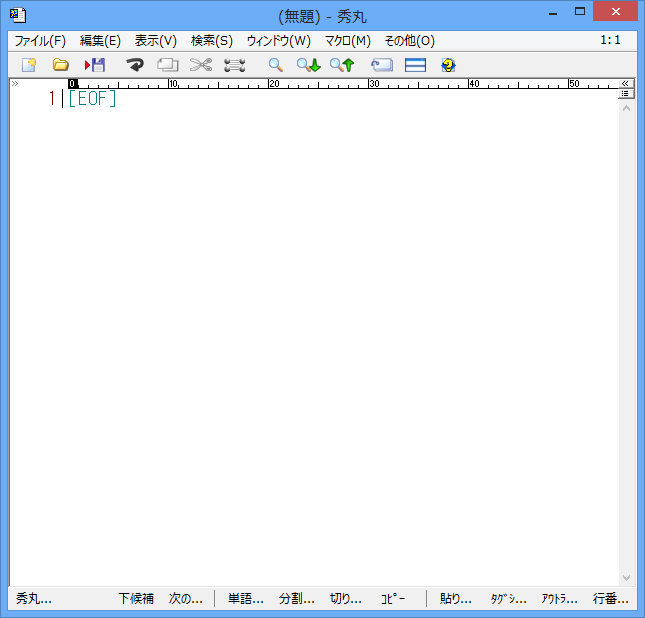Click the vertical scrollbar down arrow
645x618 pixels.
(x=626, y=578)
